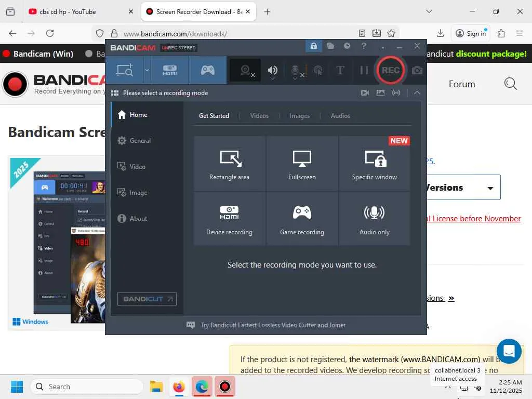
Task: Select screen recording mode in Bandicam toolbar
Action: click(125, 70)
